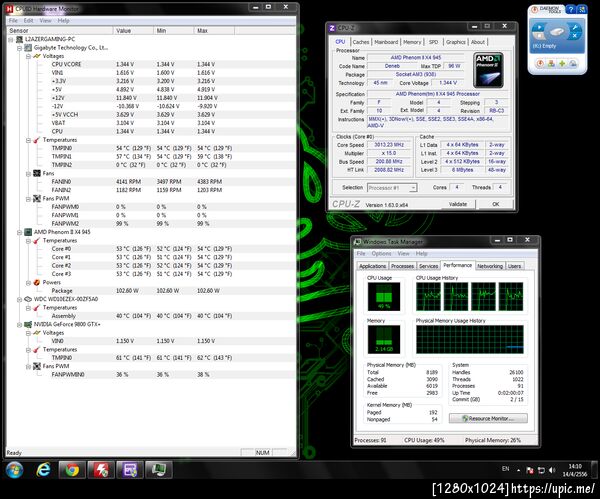The width and height of the screenshot is (600, 499).
Task: Click the Validate button in CPU-Z
Action: [458, 204]
